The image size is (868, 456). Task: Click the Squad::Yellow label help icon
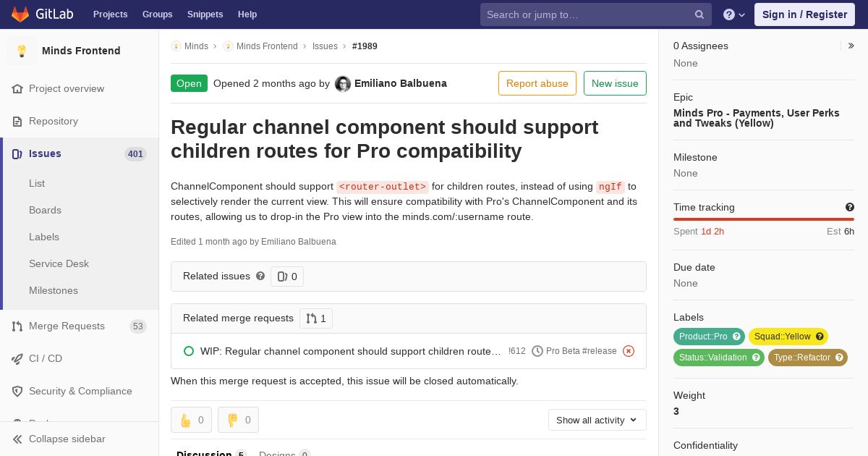point(820,337)
